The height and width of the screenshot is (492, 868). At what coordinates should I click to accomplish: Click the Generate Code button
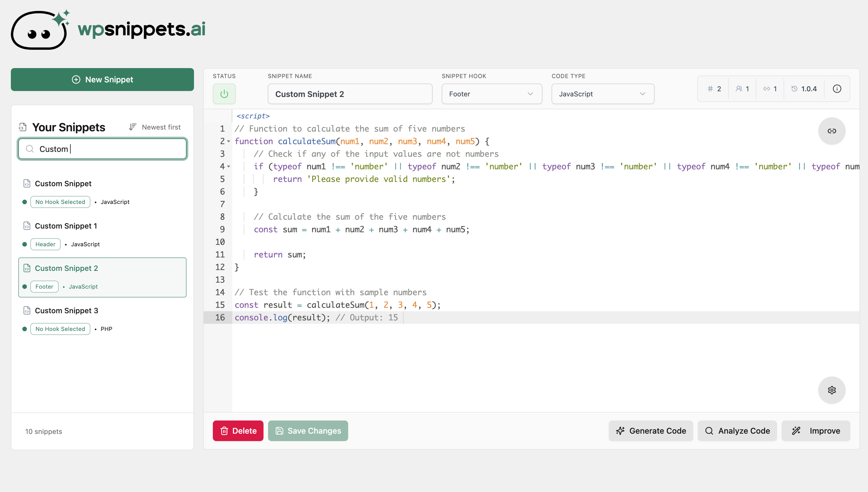(651, 431)
